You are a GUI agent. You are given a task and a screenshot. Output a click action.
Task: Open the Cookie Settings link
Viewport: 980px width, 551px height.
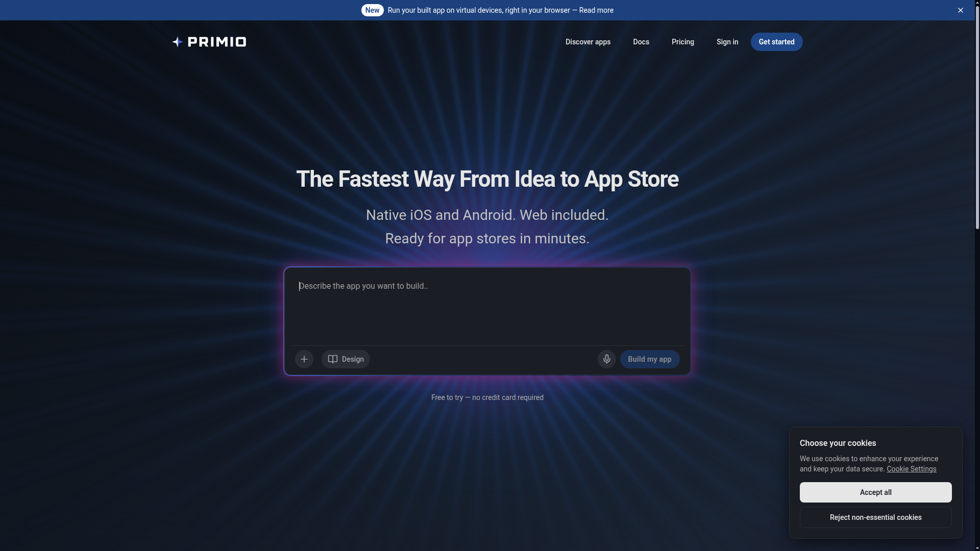(x=912, y=469)
